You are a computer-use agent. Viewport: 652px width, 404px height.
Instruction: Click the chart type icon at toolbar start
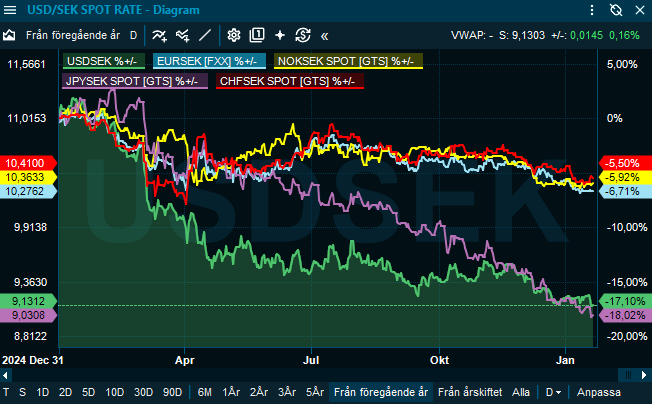click(9, 35)
